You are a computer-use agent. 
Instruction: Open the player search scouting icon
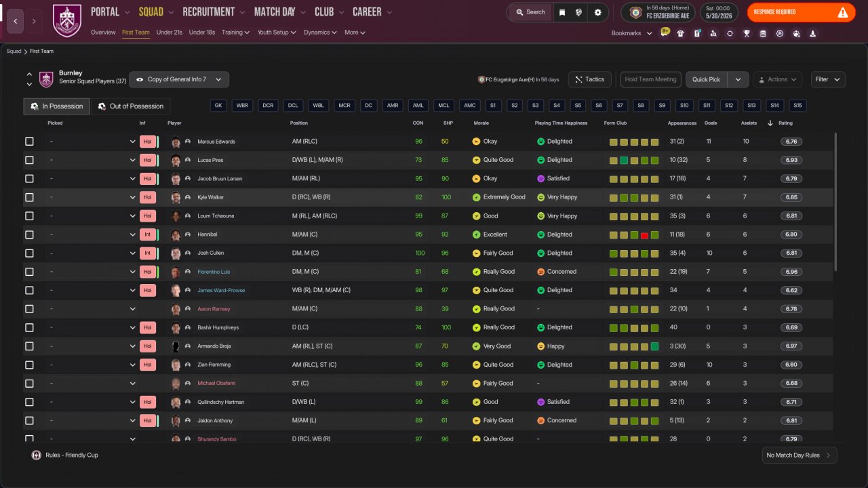point(713,33)
